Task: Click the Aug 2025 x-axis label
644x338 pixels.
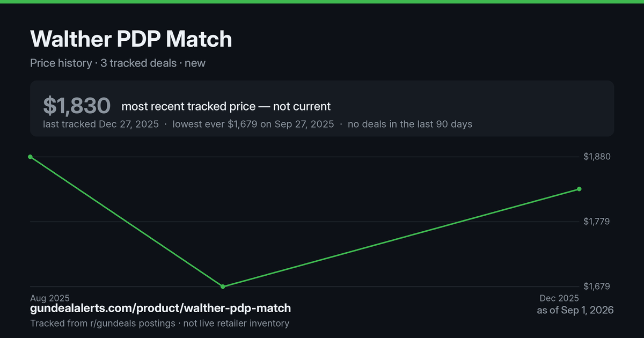Action: (50, 298)
